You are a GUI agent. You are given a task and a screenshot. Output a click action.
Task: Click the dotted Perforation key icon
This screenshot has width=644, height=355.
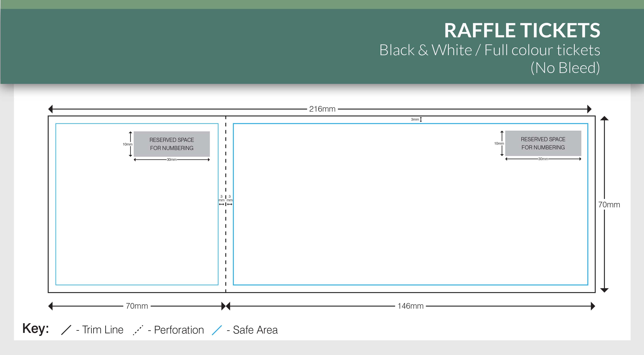click(138, 330)
